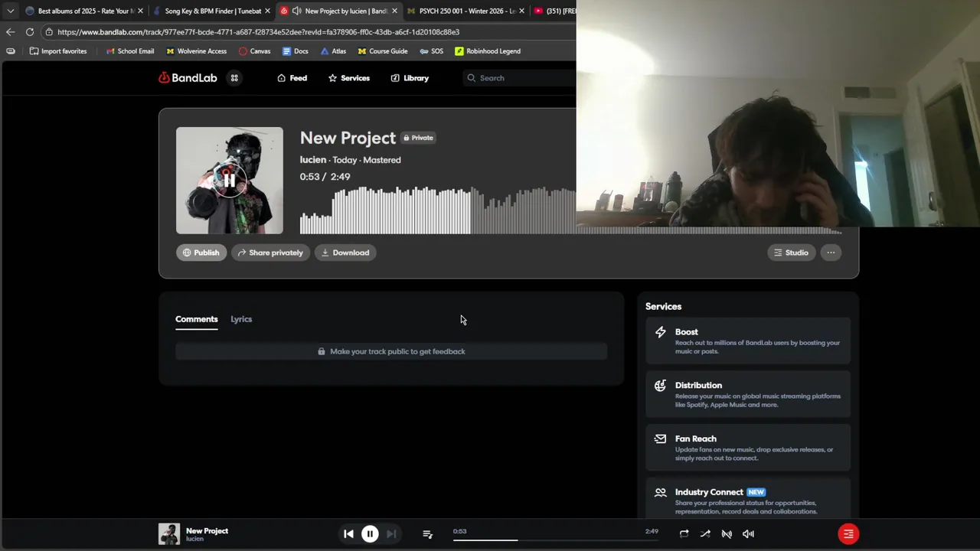Click Make your track public notice
Image resolution: width=980 pixels, height=551 pixels.
pyautogui.click(x=391, y=351)
